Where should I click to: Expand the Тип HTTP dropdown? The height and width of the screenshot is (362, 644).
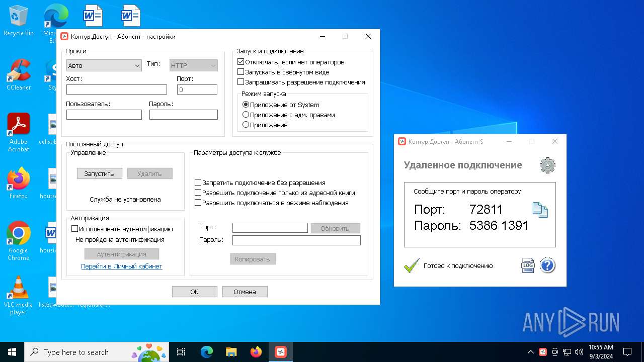194,65
